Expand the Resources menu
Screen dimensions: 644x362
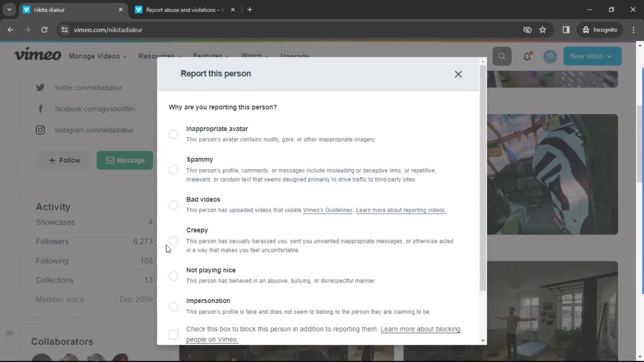tap(160, 56)
